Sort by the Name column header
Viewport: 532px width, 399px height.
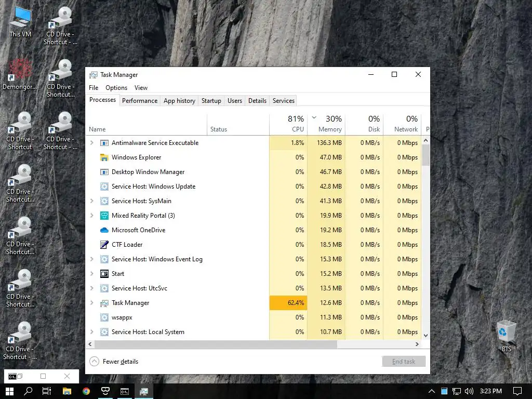click(146, 124)
